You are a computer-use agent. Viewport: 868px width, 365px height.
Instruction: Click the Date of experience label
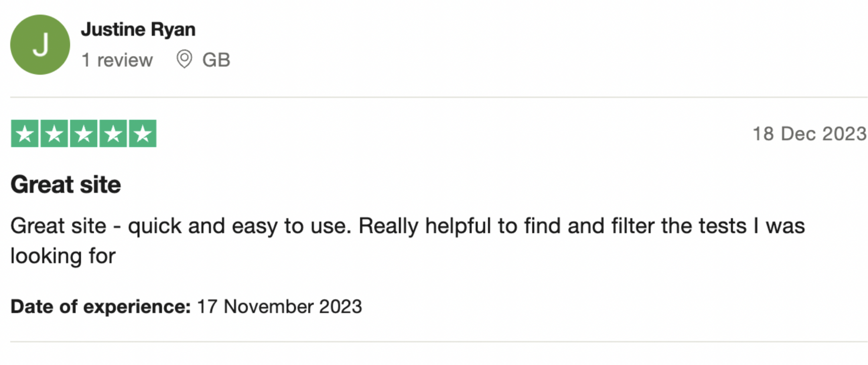[x=101, y=307]
